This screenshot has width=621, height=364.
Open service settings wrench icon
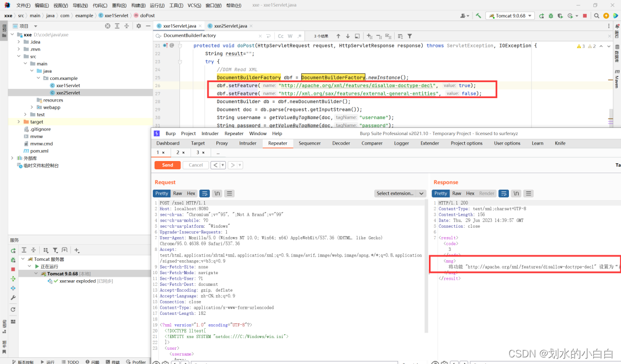pyautogui.click(x=13, y=297)
